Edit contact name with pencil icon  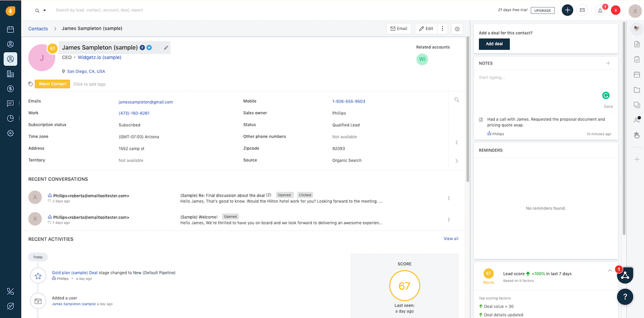click(x=166, y=48)
